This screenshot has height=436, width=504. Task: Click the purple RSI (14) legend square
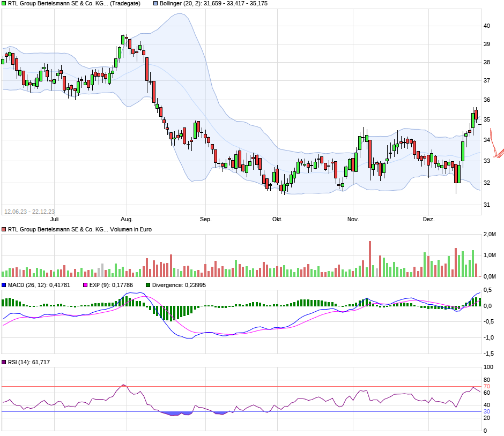[4, 363]
